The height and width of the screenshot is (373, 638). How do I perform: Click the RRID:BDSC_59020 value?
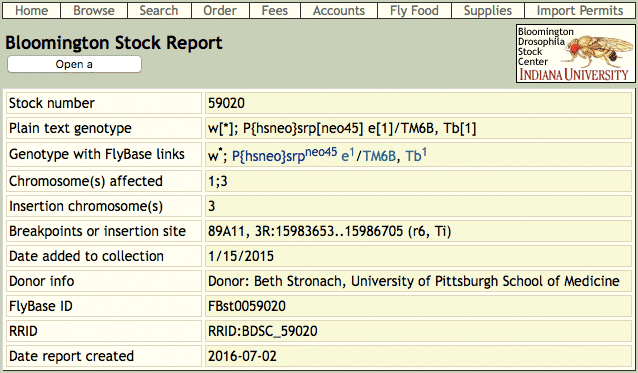click(x=262, y=332)
